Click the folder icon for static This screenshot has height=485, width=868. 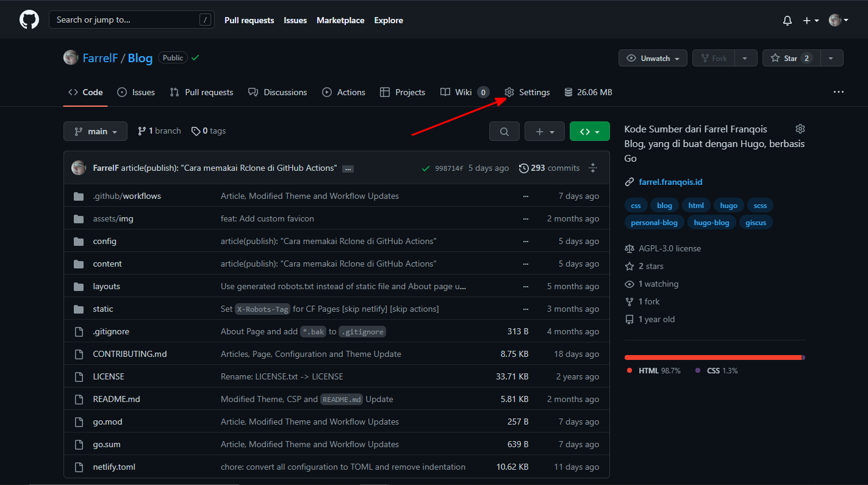click(79, 309)
